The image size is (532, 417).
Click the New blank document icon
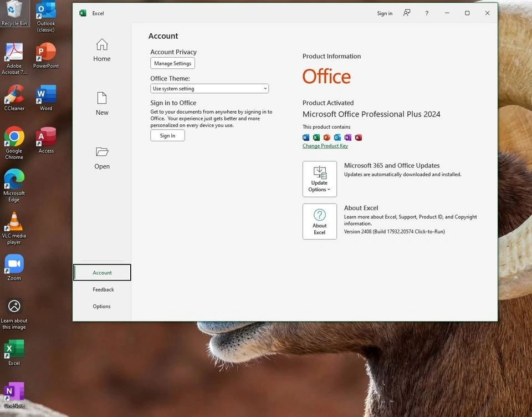tap(102, 99)
